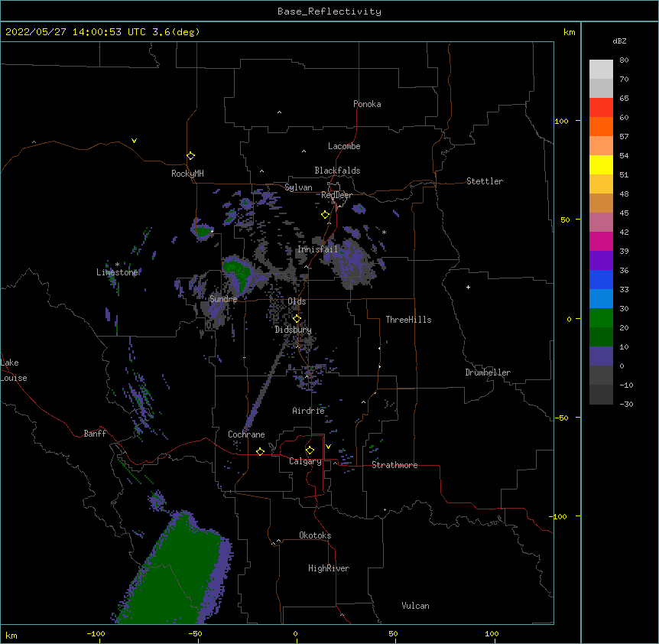Click the yellow station marker near Red Deer

325,215
